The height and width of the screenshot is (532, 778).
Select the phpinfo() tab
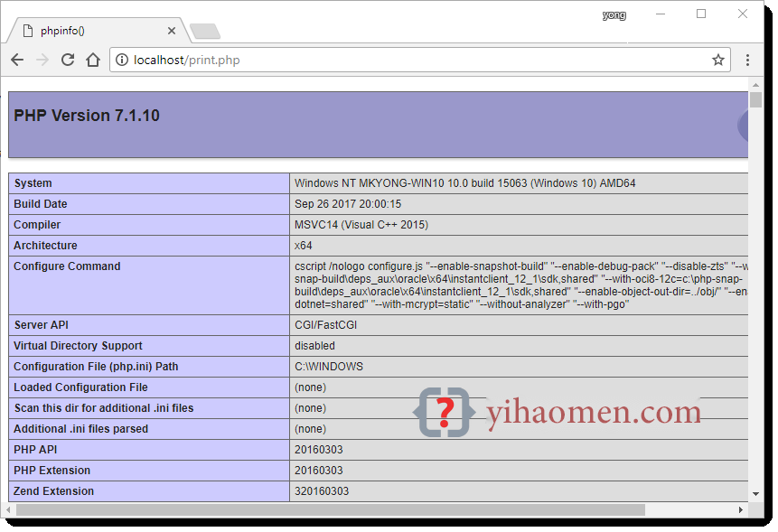click(x=98, y=31)
